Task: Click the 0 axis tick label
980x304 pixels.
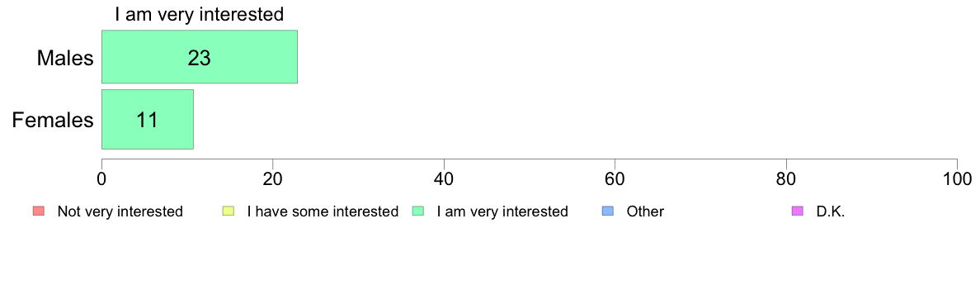Action: pos(101,179)
